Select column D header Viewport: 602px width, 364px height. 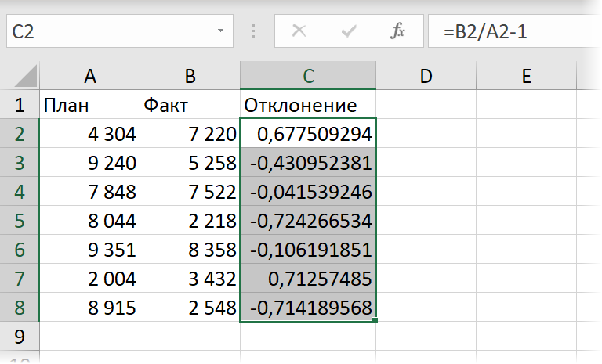(x=426, y=76)
